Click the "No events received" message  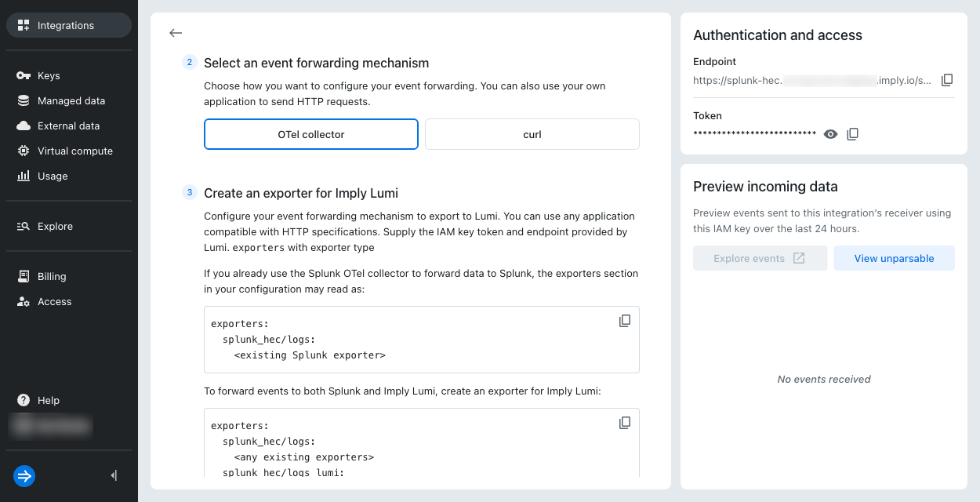pyautogui.click(x=824, y=379)
